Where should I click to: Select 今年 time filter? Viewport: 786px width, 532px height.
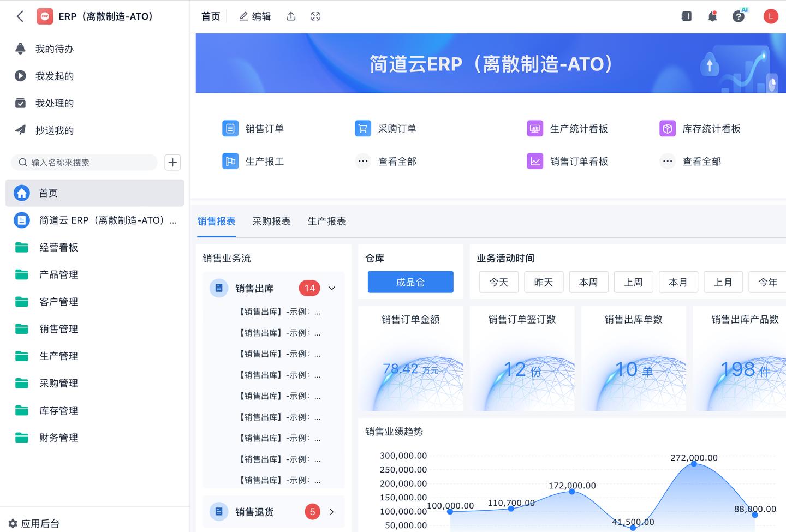(x=767, y=282)
